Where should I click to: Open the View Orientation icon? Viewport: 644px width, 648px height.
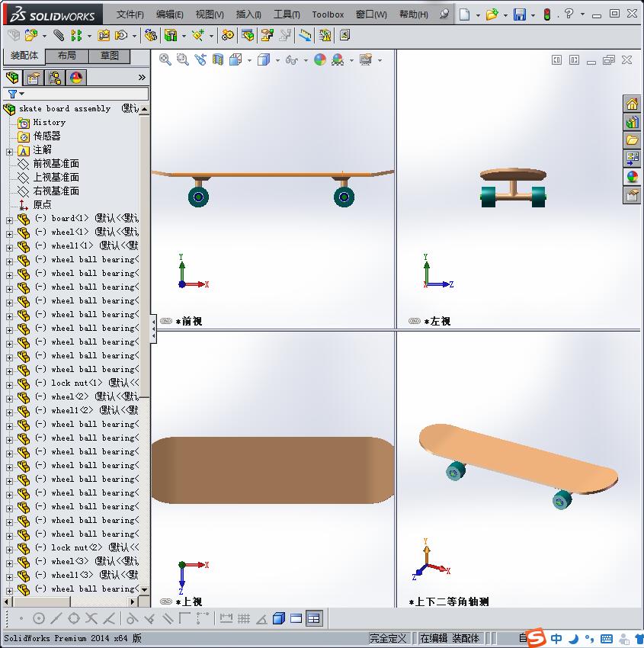235,60
